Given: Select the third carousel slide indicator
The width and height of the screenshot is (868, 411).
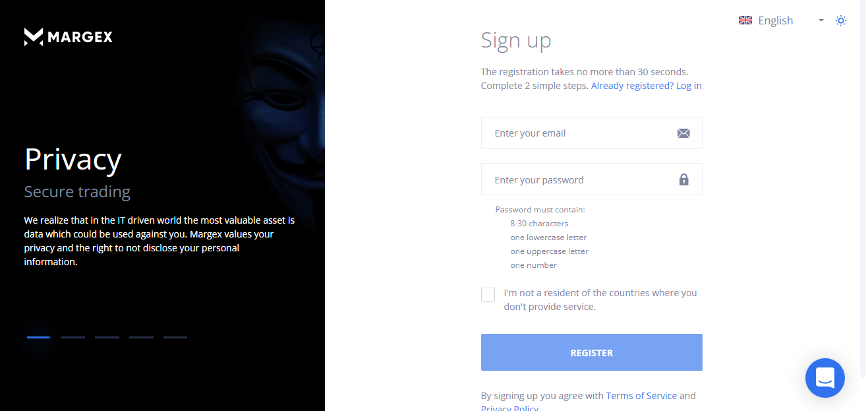Looking at the screenshot, I should (x=107, y=337).
